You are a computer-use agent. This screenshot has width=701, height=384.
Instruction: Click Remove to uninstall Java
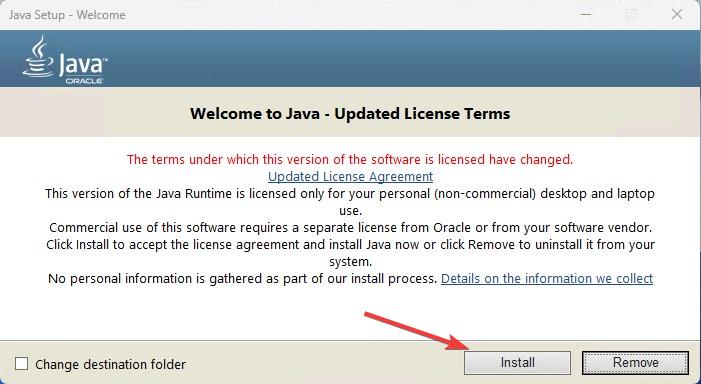635,362
